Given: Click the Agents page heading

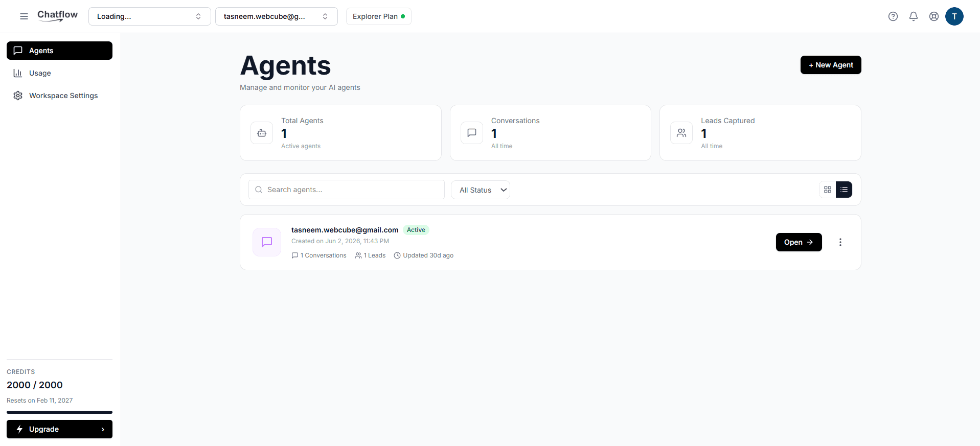Looking at the screenshot, I should [286, 66].
